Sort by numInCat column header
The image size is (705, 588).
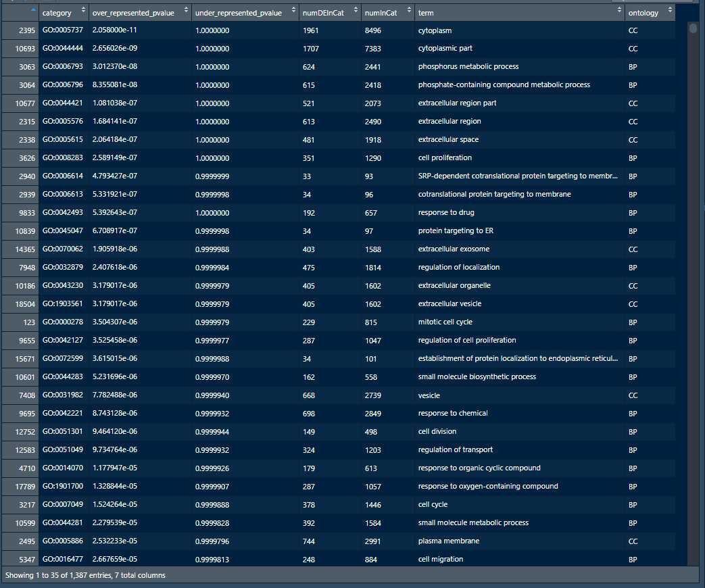[x=387, y=13]
